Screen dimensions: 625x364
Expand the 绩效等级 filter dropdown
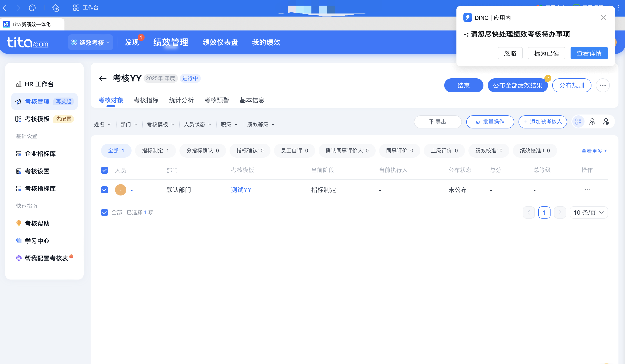coord(260,124)
